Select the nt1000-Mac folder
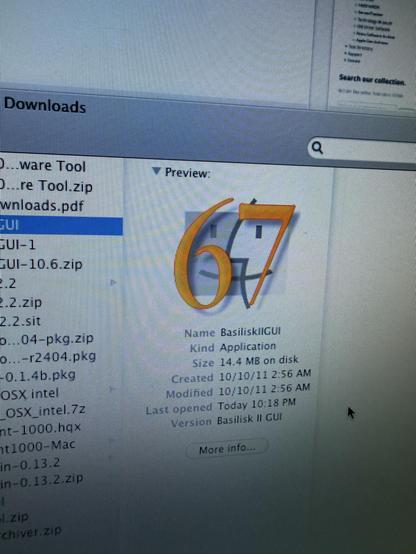The height and width of the screenshot is (554, 416). click(37, 445)
